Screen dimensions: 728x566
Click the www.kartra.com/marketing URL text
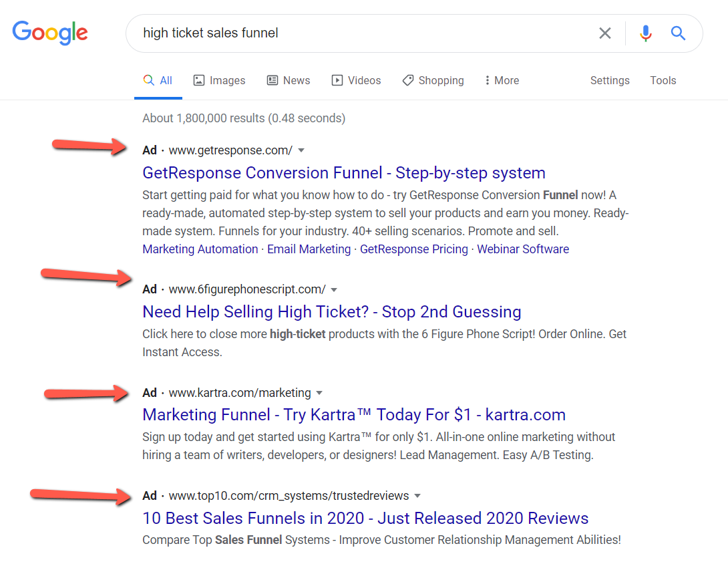pyautogui.click(x=240, y=393)
